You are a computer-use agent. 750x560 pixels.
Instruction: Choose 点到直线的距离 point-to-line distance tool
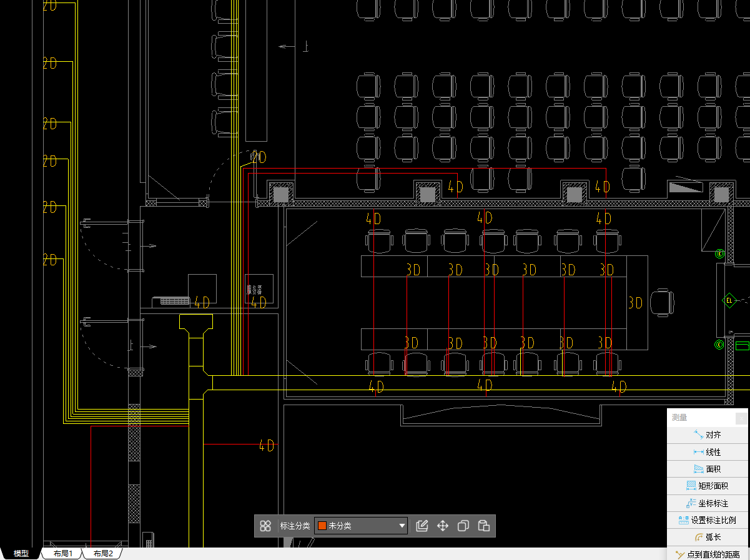(x=707, y=554)
